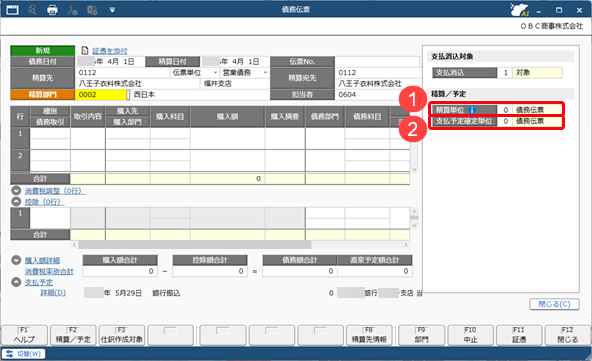Click the 銀行振込 text in 支払予定

coord(166,293)
